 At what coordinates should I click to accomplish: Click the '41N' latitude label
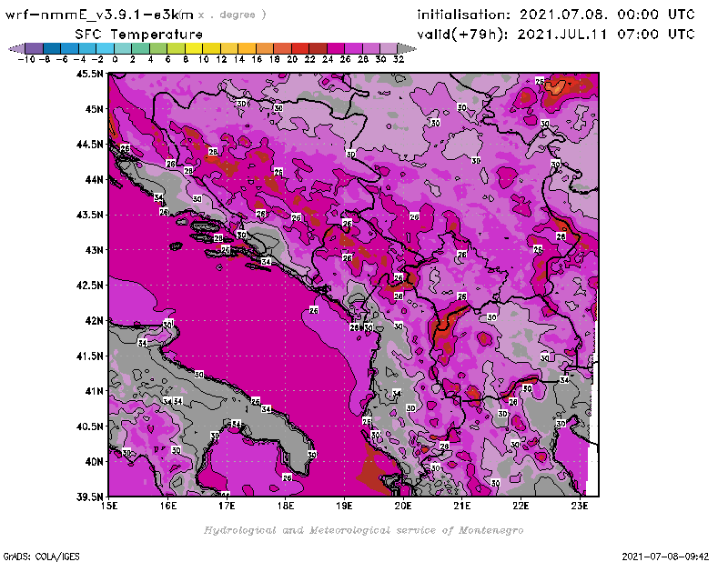[95, 391]
